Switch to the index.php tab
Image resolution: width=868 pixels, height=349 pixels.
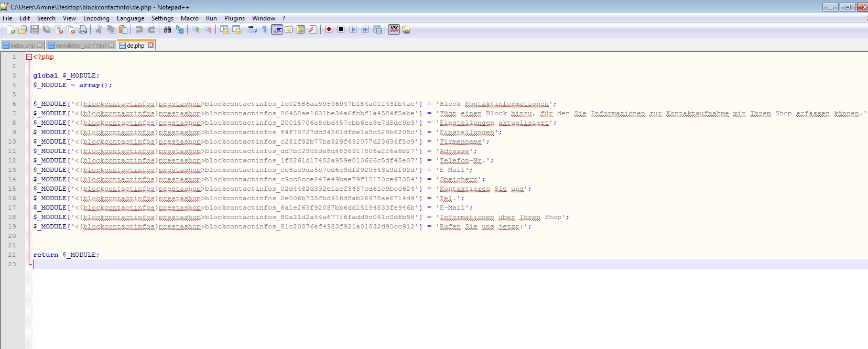(x=23, y=46)
